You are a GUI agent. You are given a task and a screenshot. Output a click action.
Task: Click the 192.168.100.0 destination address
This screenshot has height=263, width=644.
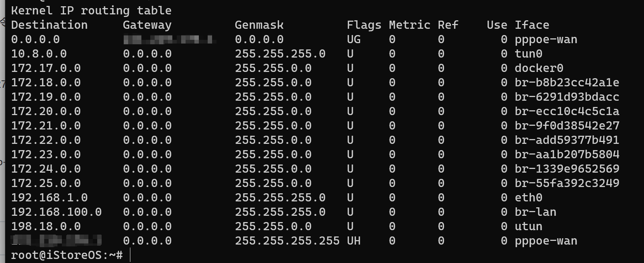(x=56, y=212)
